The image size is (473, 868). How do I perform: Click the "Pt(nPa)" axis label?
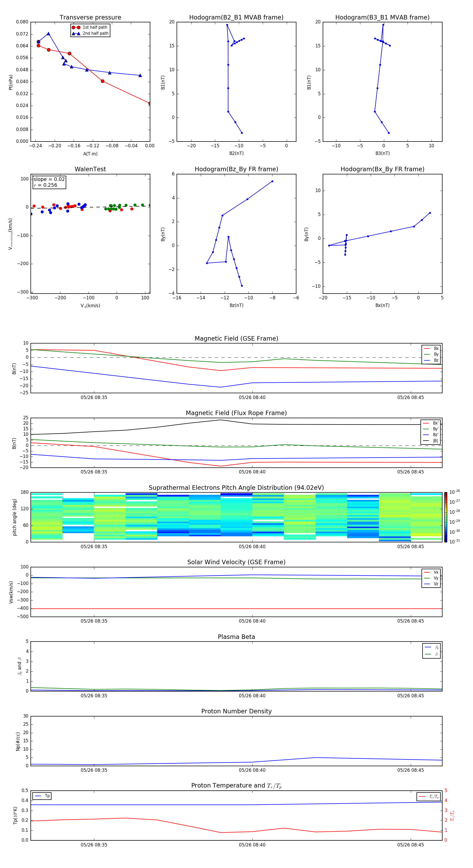[11, 82]
